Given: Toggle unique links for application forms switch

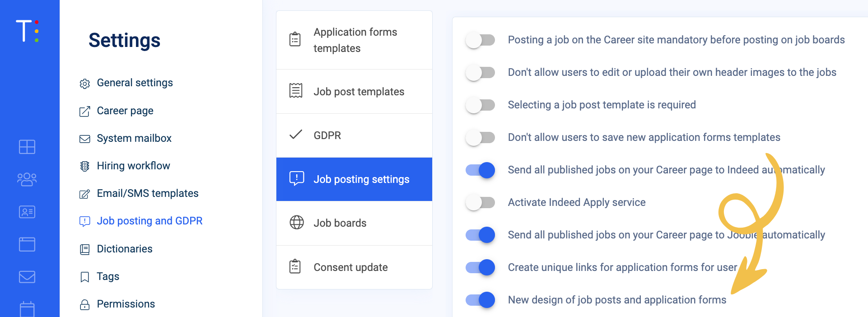Looking at the screenshot, I should 480,268.
